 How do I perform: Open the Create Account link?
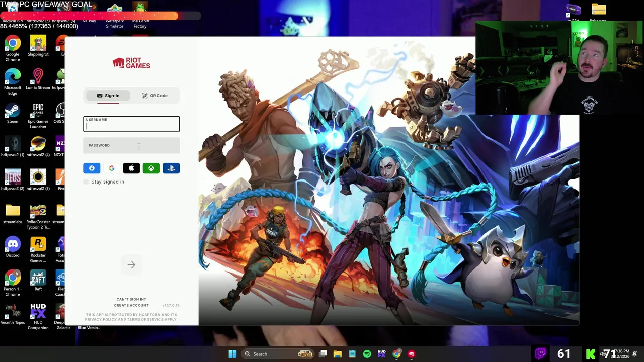[x=131, y=305]
